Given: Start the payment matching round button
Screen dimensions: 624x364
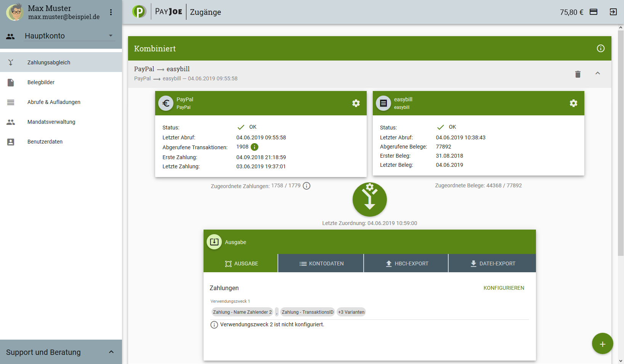Looking at the screenshot, I should click(369, 200).
